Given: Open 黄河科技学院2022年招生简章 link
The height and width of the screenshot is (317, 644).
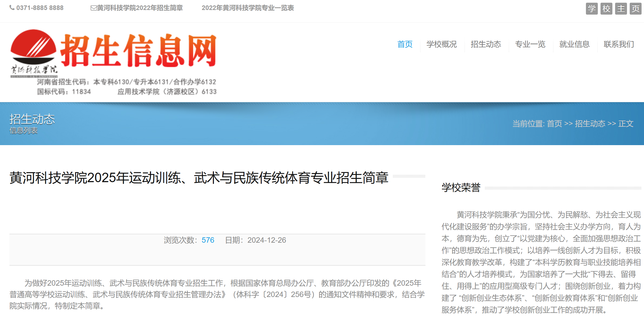Looking at the screenshot, I should point(140,8).
